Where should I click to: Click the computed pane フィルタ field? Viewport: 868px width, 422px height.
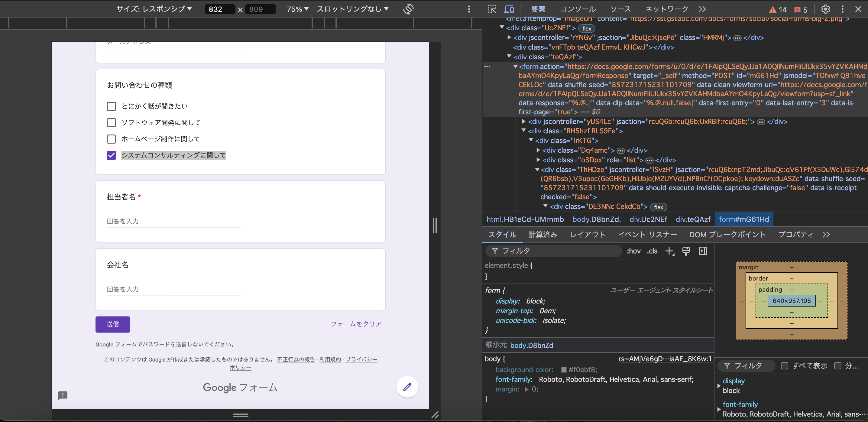(747, 366)
